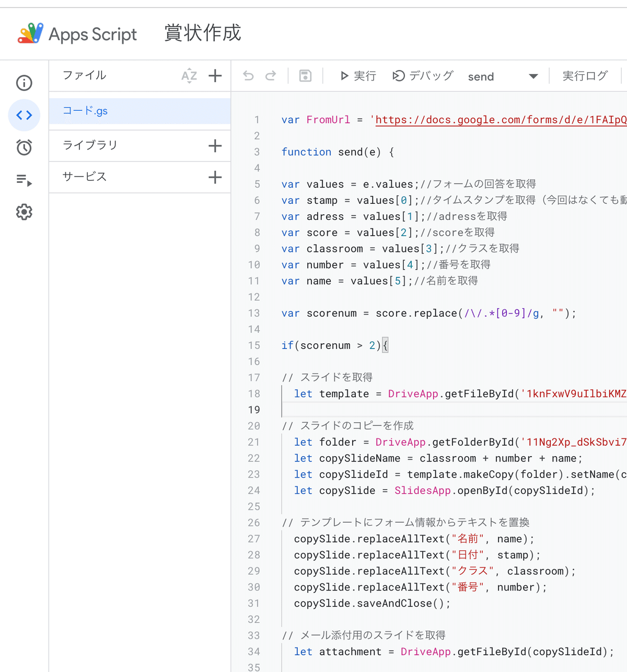Add a library with ライブラリ plus icon

coord(215,146)
